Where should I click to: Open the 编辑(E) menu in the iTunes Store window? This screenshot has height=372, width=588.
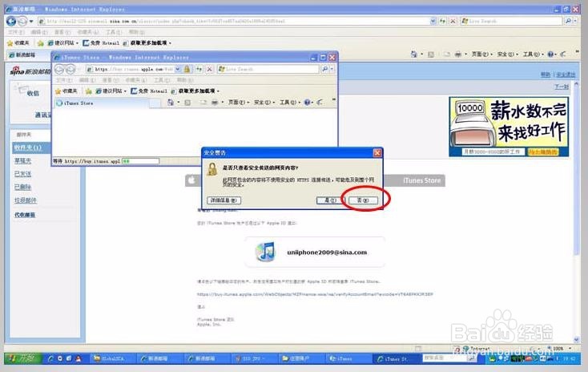tap(87, 80)
